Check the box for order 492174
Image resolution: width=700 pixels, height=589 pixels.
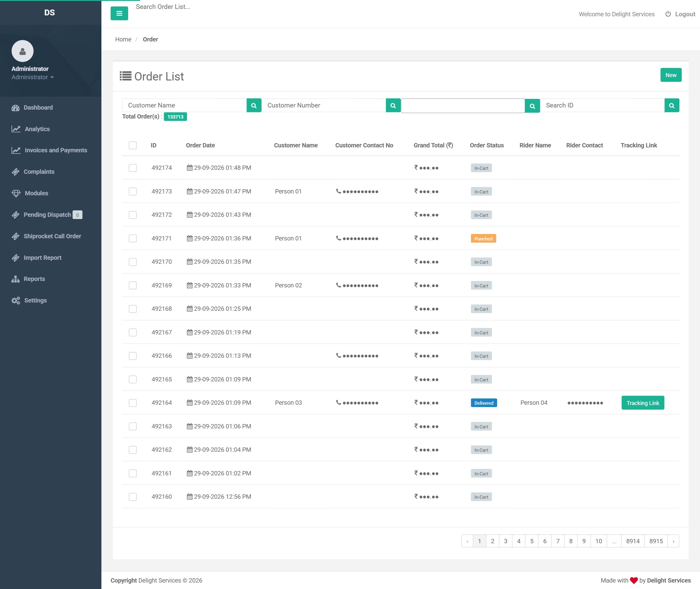[133, 168]
